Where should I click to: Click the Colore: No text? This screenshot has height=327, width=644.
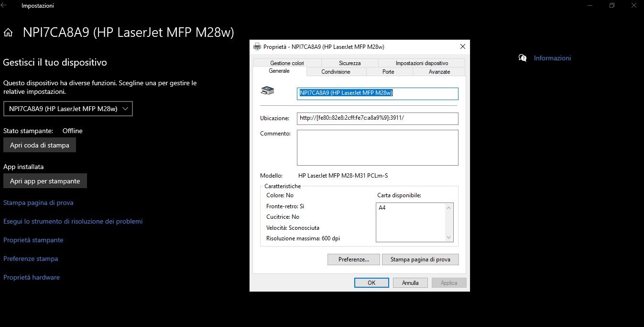(280, 195)
